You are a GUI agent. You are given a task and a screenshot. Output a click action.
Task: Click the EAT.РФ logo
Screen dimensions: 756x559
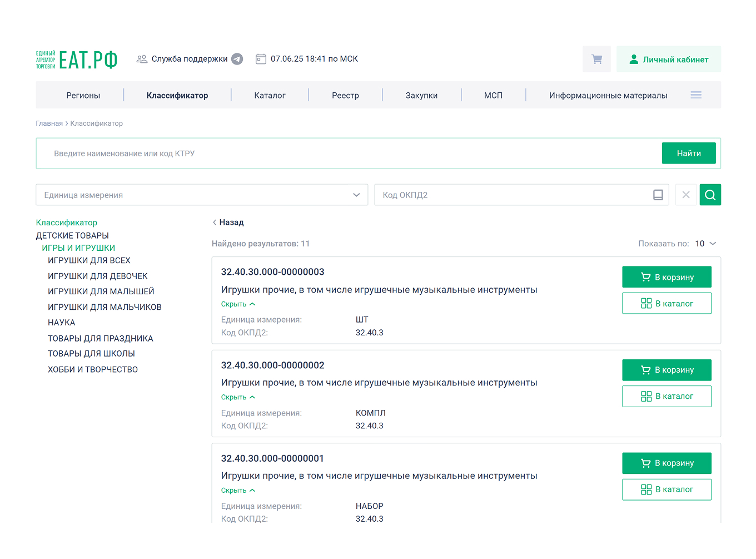pos(77,60)
